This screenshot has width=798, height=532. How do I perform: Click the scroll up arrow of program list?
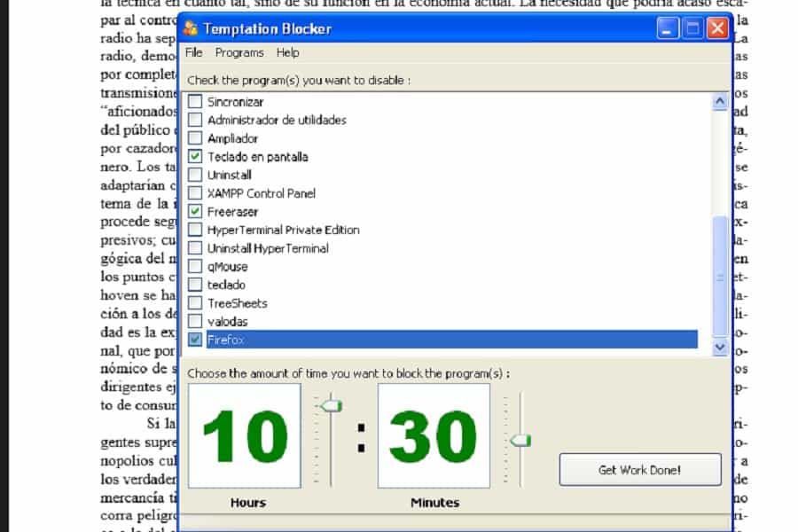click(720, 102)
